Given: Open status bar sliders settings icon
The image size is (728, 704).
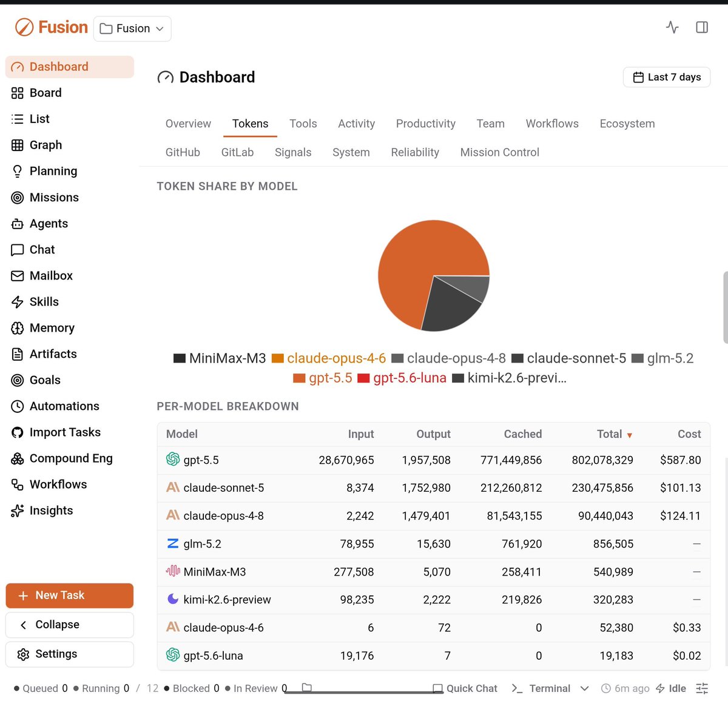Looking at the screenshot, I should click(702, 688).
